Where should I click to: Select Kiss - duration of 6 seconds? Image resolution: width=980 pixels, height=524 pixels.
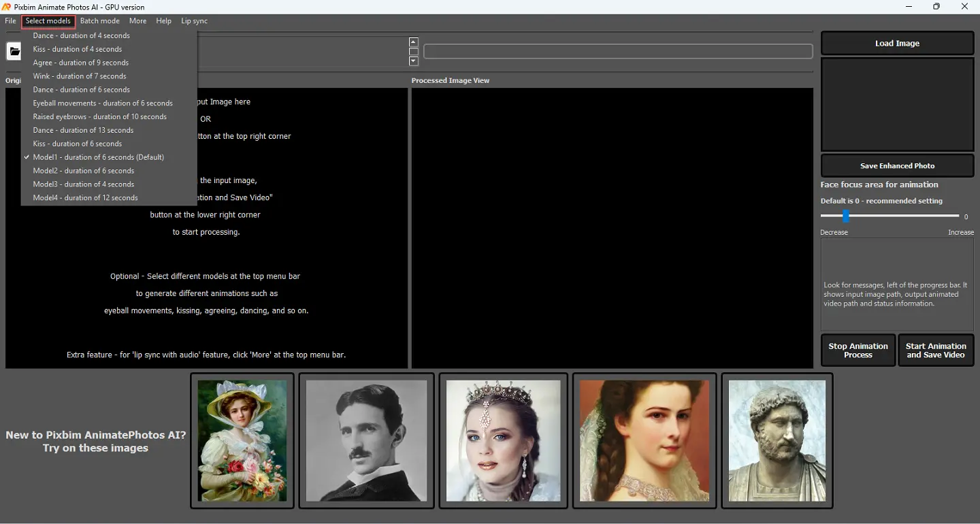click(x=109, y=144)
